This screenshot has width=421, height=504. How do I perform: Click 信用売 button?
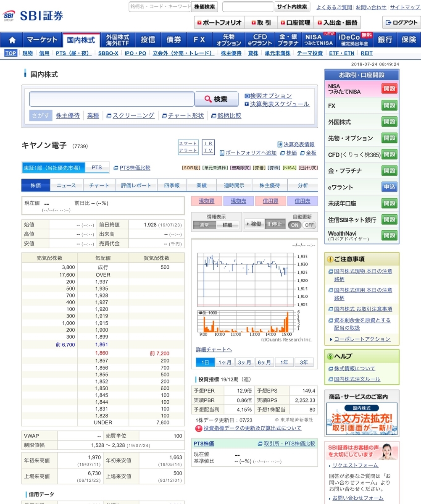303,201
